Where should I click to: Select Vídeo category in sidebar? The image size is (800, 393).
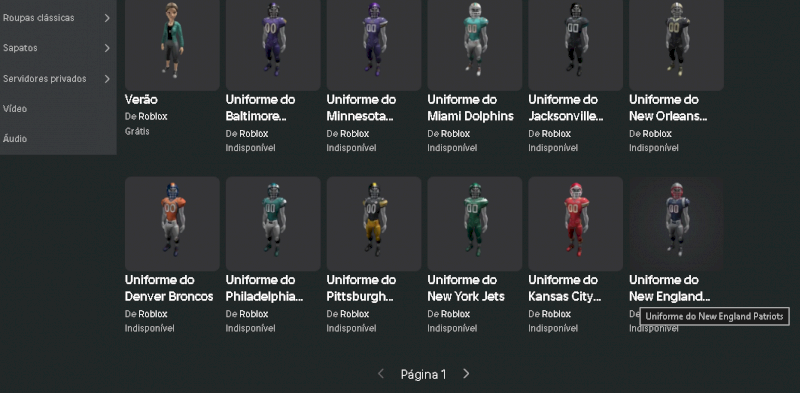[15, 109]
